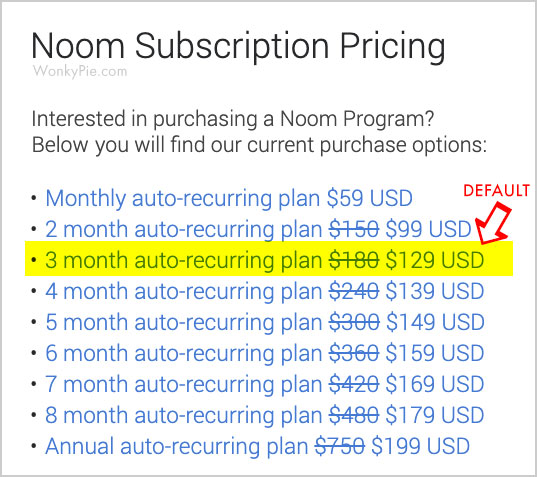This screenshot has width=537, height=477.
Task: Choose the 8 month auto-recurring plan link
Action: (264, 415)
